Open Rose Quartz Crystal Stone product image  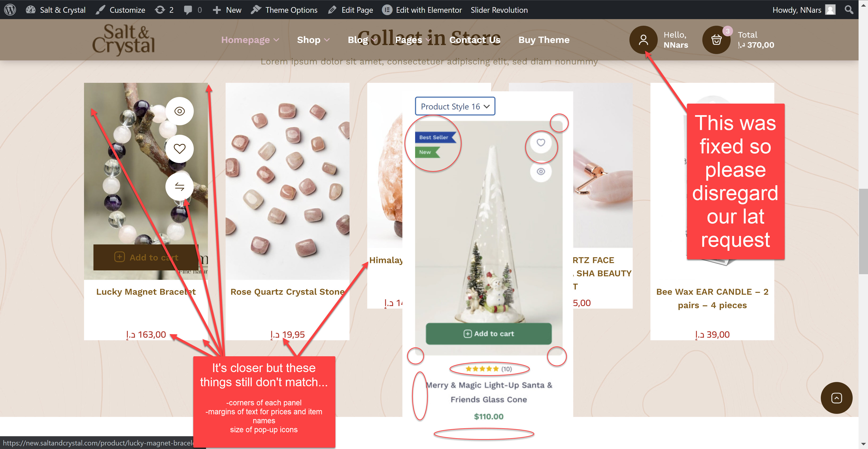click(287, 181)
